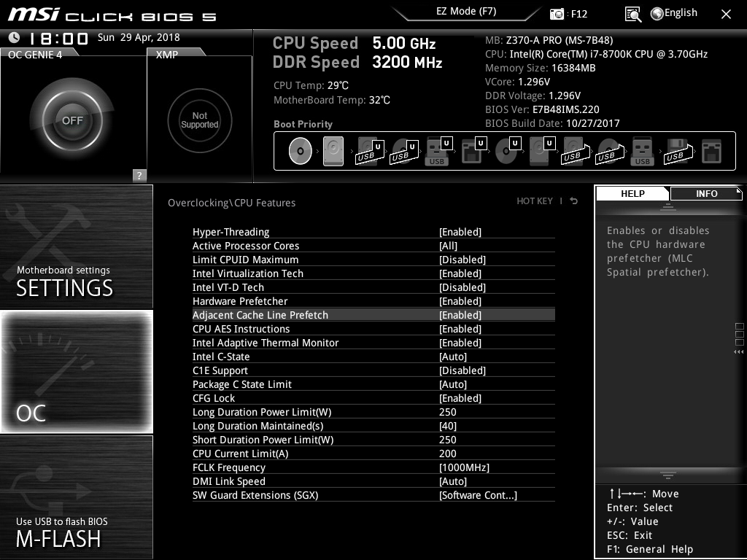Toggle the OC Genie 4 OFF knob
This screenshot has height=560, width=747.
(x=72, y=120)
